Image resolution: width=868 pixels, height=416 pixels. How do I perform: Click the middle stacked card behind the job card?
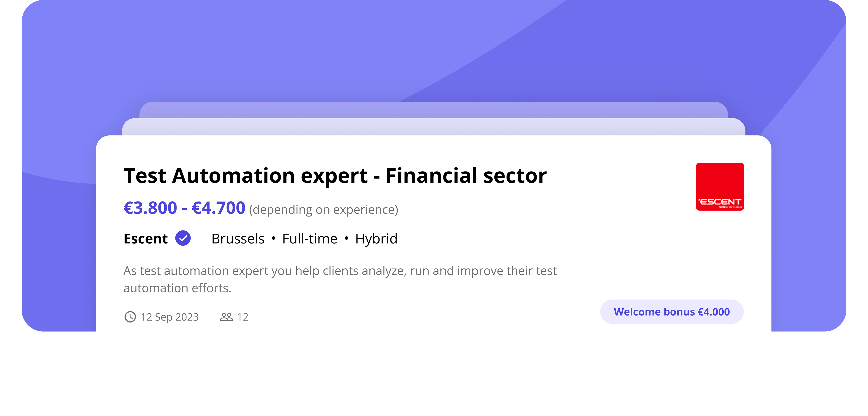[433, 127]
